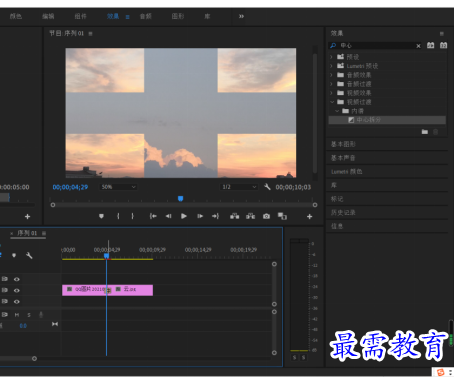This screenshot has height=377, width=454.
Task: Switch to the 图形 workspace tab
Action: pos(178,16)
